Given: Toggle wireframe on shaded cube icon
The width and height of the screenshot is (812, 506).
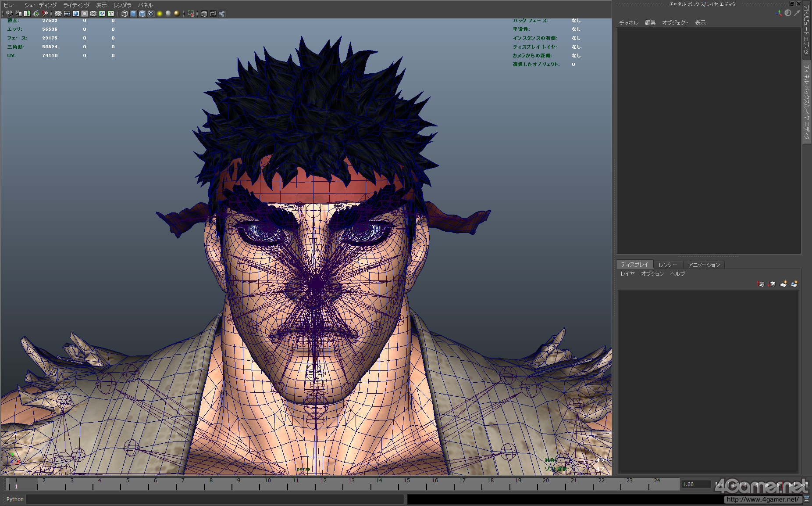Looking at the screenshot, I should click(142, 14).
